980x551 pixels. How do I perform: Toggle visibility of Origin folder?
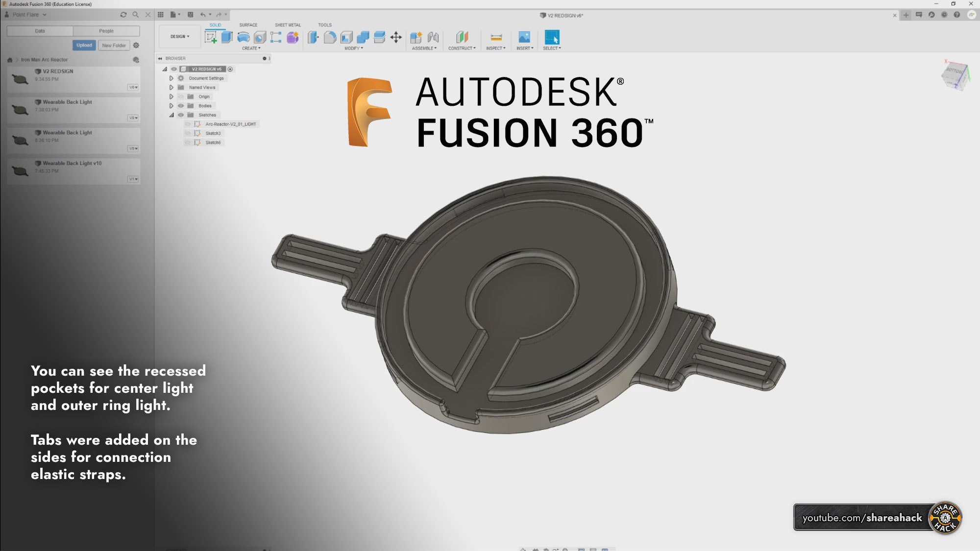[181, 96]
